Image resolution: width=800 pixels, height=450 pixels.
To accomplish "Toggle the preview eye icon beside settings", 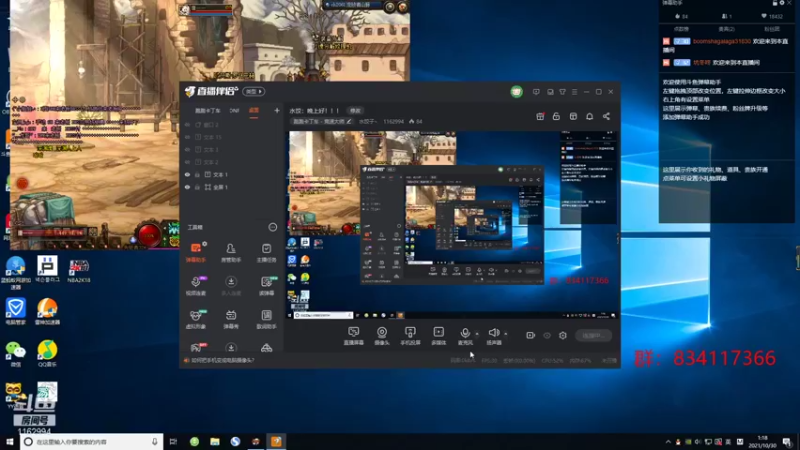I will pyautogui.click(x=547, y=336).
